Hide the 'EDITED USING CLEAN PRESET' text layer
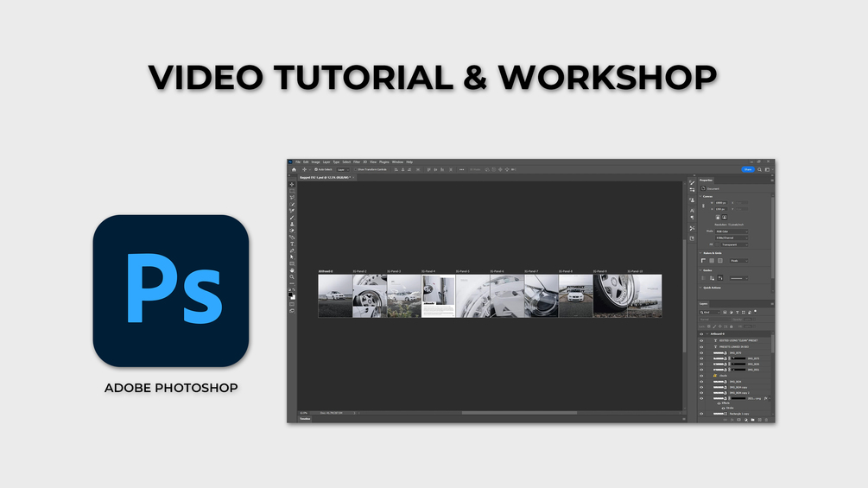 [x=701, y=341]
